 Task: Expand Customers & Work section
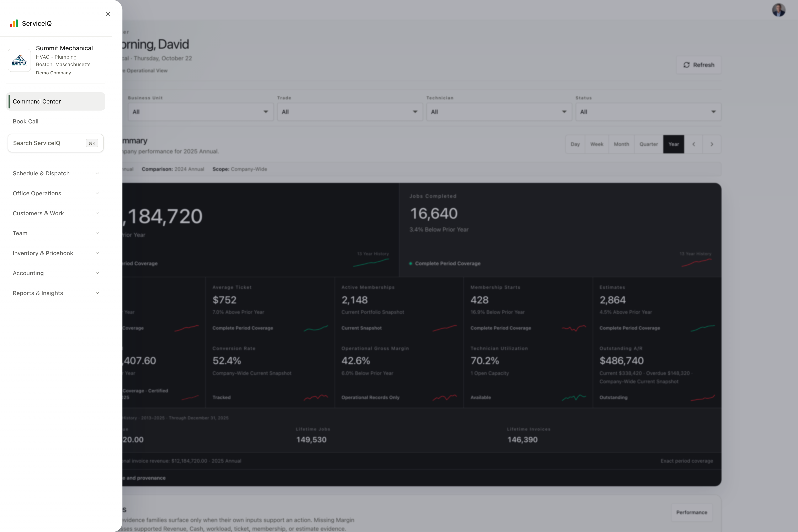(56, 213)
